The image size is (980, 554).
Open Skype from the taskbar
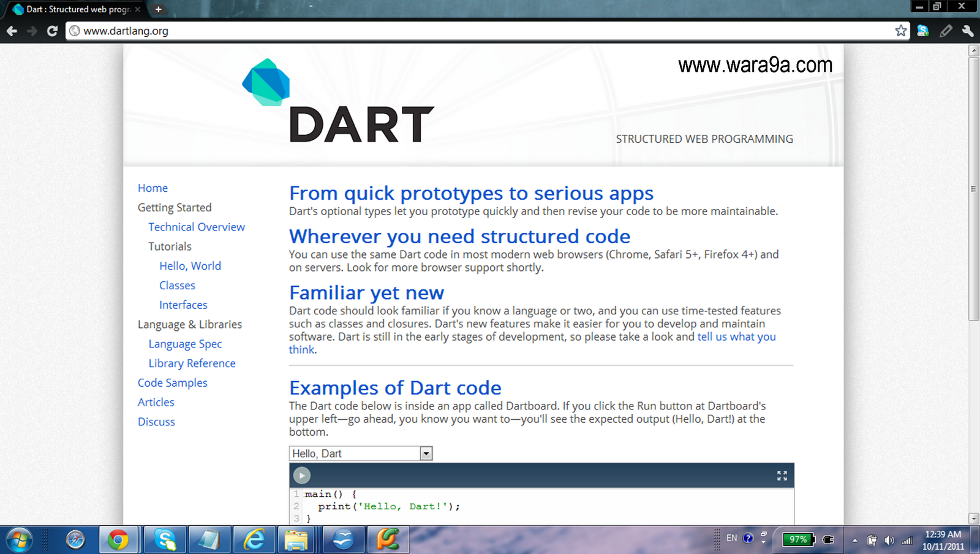pyautogui.click(x=165, y=540)
